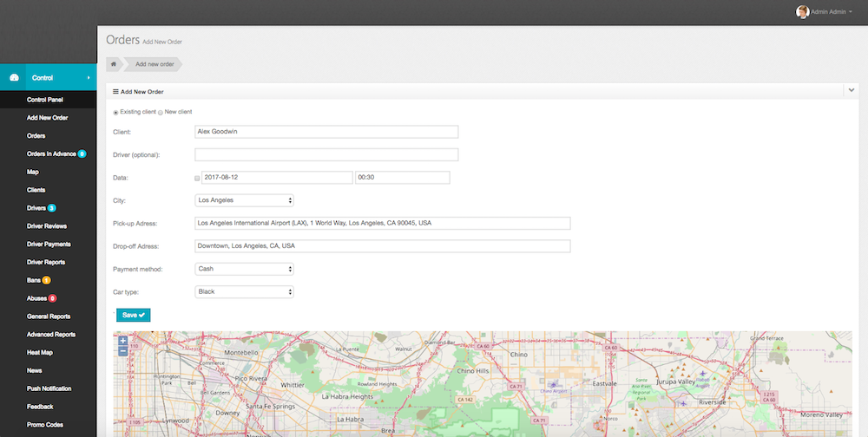The width and height of the screenshot is (868, 437).
Task: Click the Admin user avatar
Action: (x=802, y=11)
